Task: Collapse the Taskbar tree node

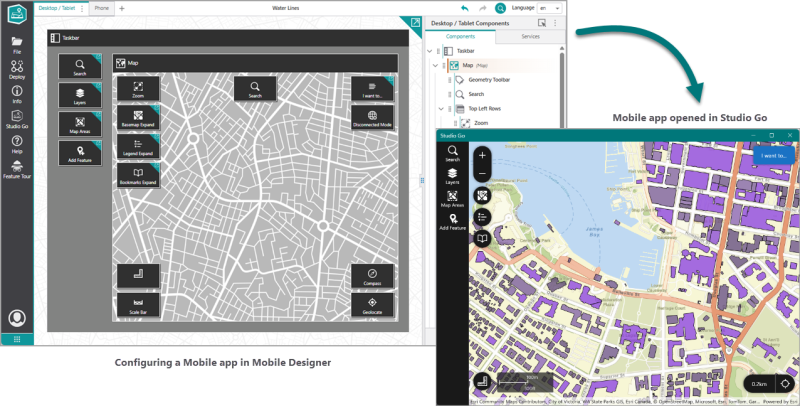Action: click(x=430, y=51)
